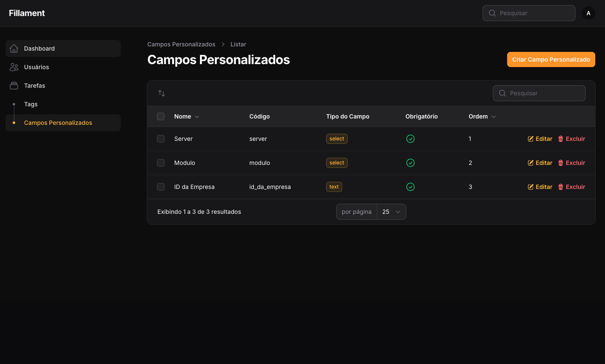
Task: Select Campos Personalizados in the sidebar
Action: coord(58,123)
